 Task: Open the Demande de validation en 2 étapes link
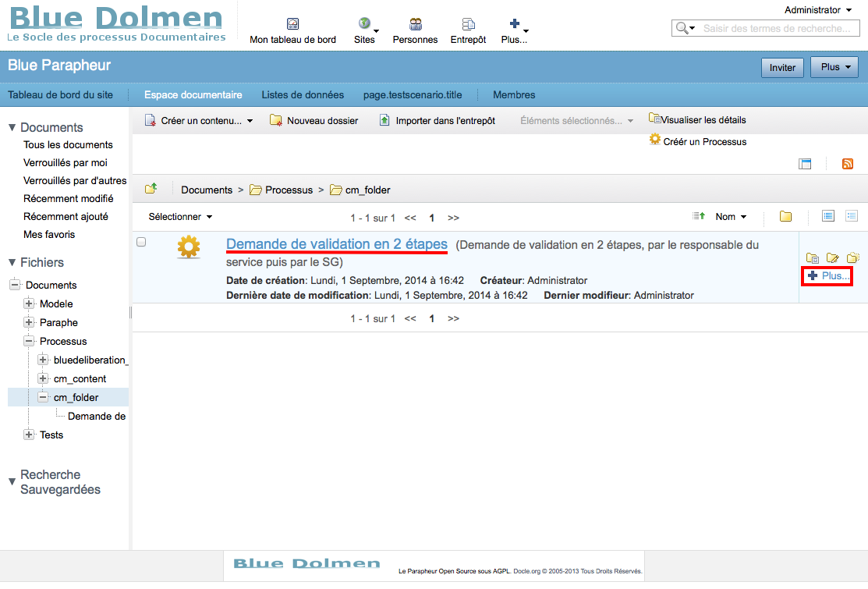click(x=337, y=244)
